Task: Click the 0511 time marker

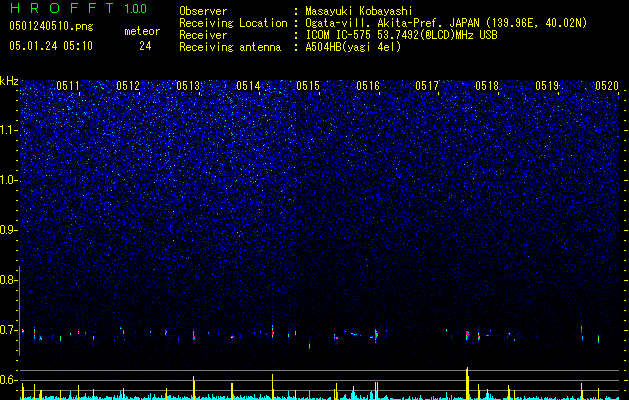Action: point(68,86)
